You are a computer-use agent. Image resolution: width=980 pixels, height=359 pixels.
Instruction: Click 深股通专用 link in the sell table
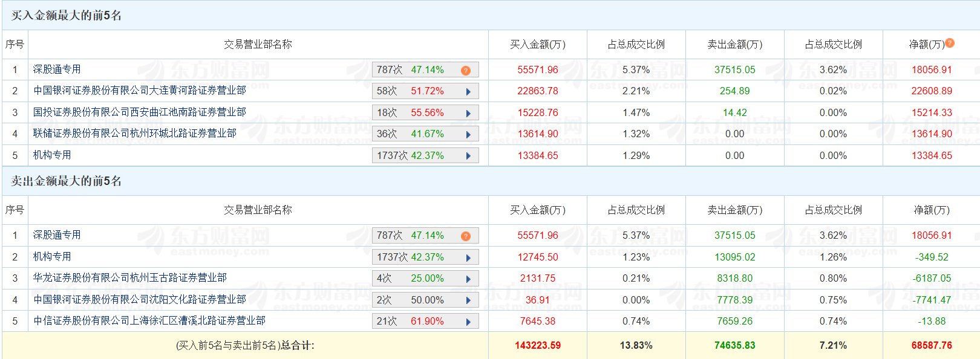tap(57, 235)
